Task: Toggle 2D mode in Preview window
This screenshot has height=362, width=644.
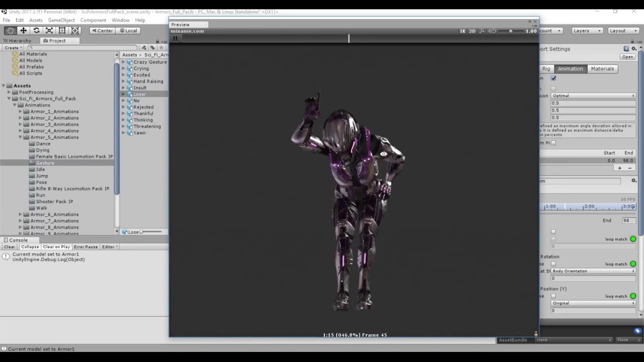Action: pos(472,31)
